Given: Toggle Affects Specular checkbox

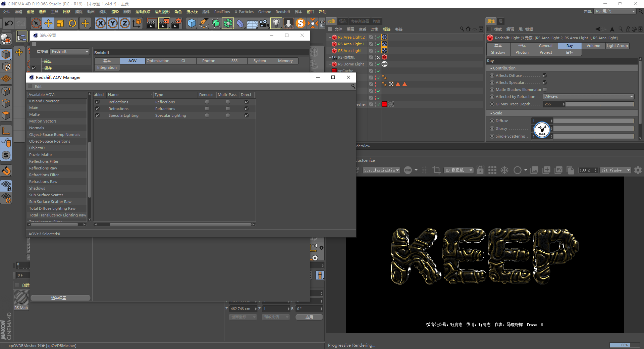Looking at the screenshot, I should pos(545,83).
